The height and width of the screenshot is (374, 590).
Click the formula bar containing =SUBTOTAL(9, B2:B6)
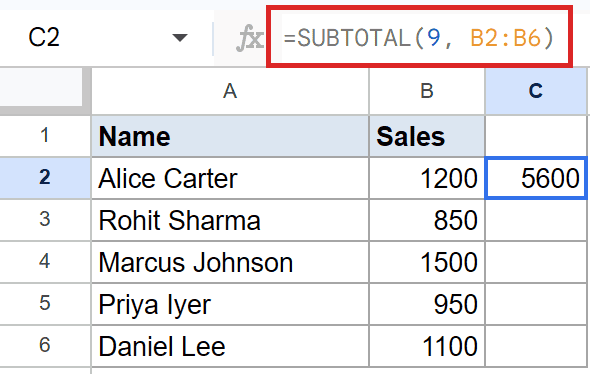click(419, 38)
